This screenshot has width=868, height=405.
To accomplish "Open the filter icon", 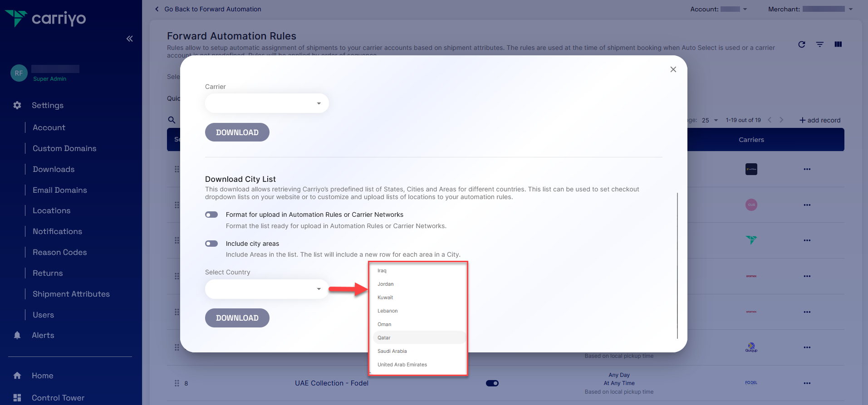I will coord(820,44).
